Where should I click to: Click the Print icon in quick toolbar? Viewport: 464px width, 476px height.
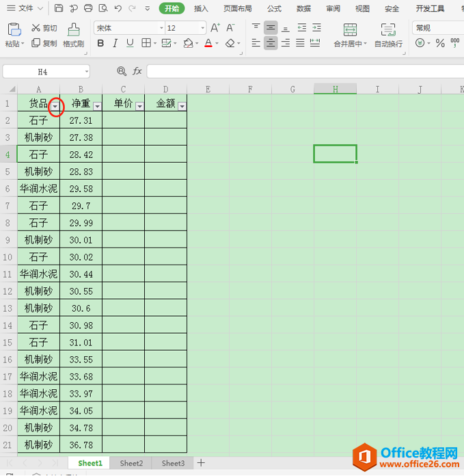coord(88,8)
